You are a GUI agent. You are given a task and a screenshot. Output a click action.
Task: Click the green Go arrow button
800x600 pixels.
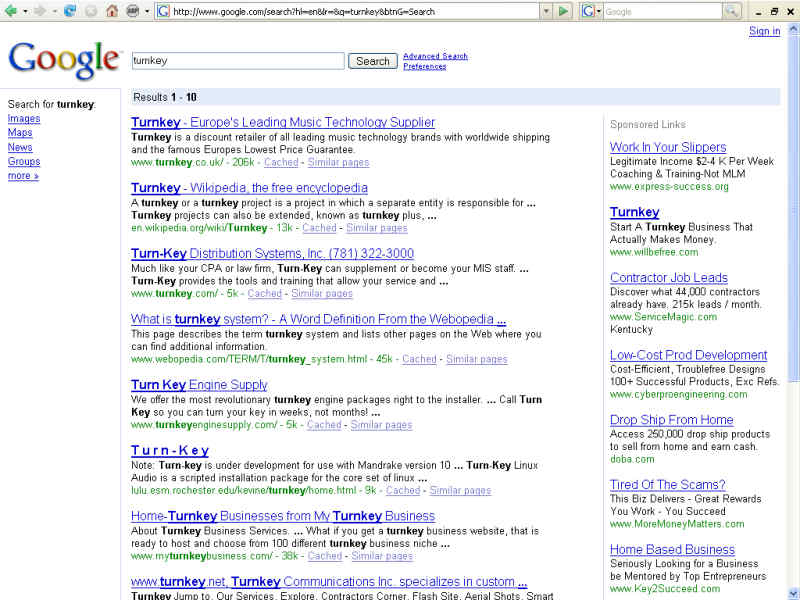[563, 11]
